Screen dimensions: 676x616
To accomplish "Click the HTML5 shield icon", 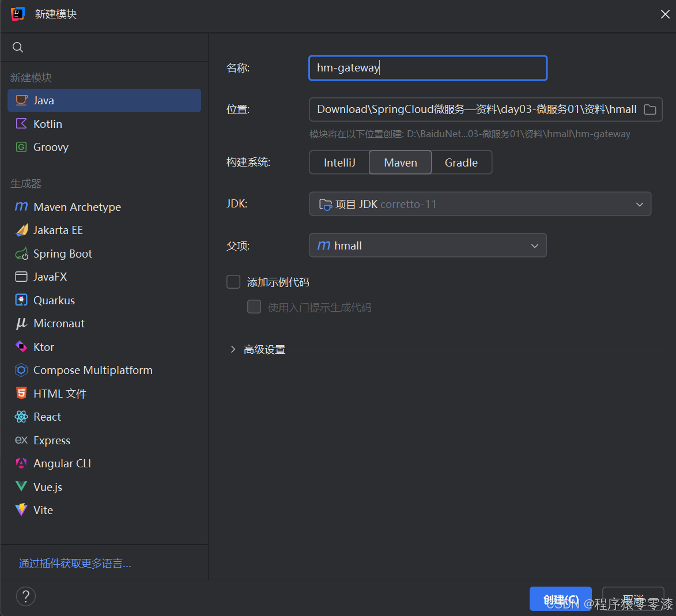I will [x=21, y=393].
